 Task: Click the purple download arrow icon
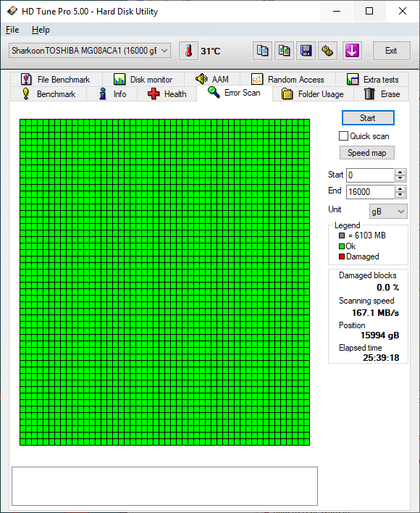(352, 51)
